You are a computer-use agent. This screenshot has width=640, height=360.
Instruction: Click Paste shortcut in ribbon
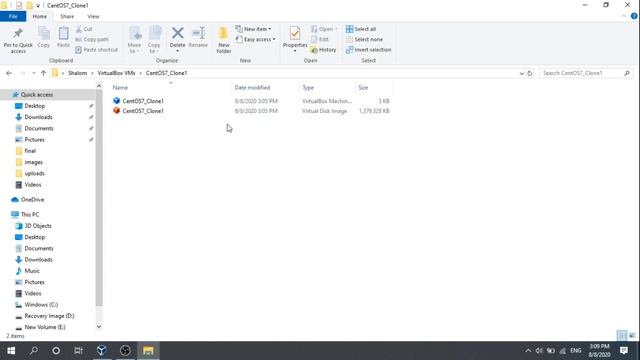pyautogui.click(x=97, y=50)
